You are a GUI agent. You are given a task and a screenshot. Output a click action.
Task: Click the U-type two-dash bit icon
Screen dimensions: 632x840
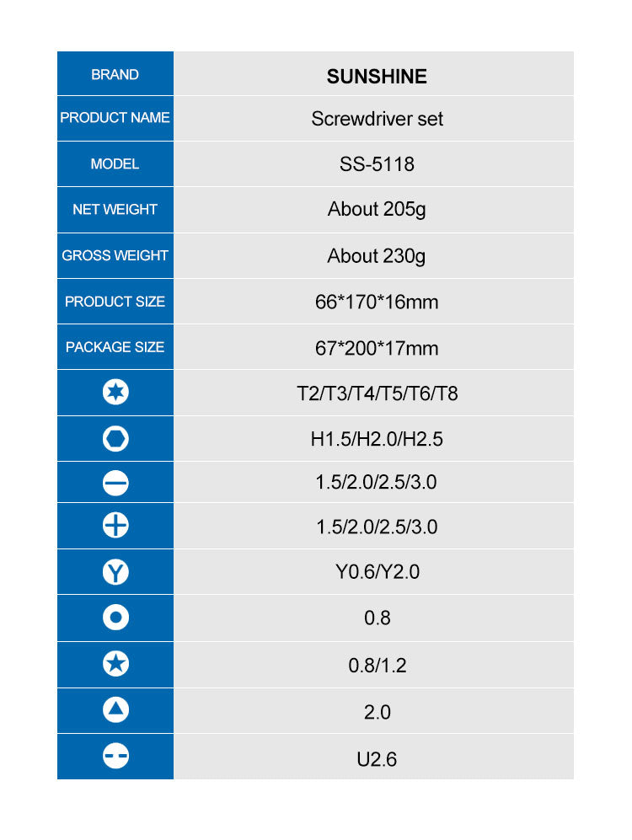tap(115, 757)
